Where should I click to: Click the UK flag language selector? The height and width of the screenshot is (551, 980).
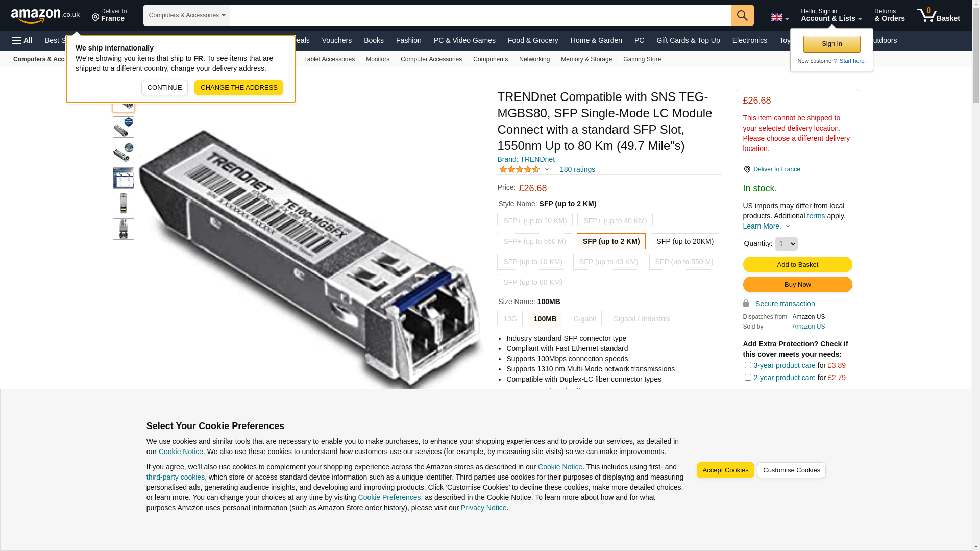click(779, 18)
